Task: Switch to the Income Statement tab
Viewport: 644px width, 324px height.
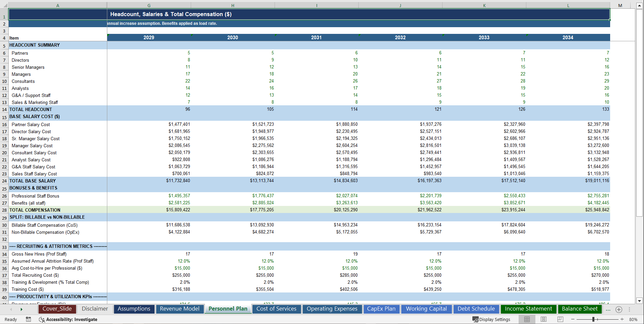Action: [528, 309]
